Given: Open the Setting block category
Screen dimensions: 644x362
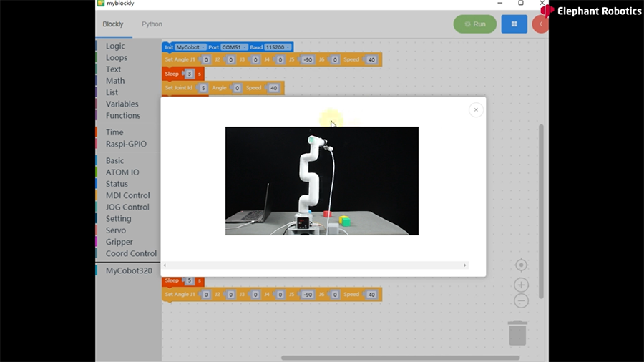Looking at the screenshot, I should [118, 218].
